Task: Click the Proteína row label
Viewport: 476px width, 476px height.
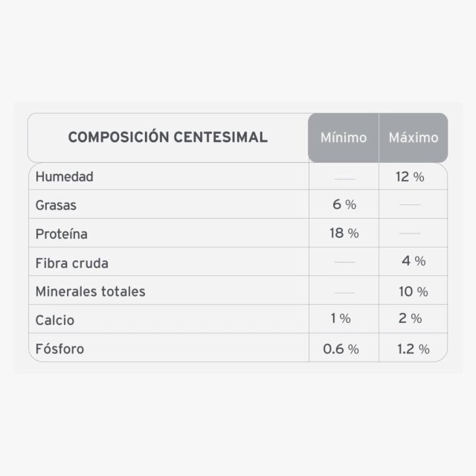Action: coord(61,234)
